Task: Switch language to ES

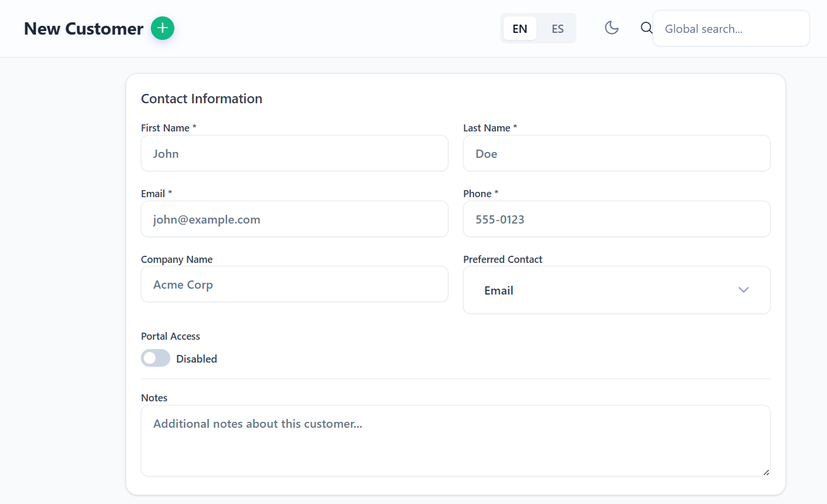Action: [558, 28]
